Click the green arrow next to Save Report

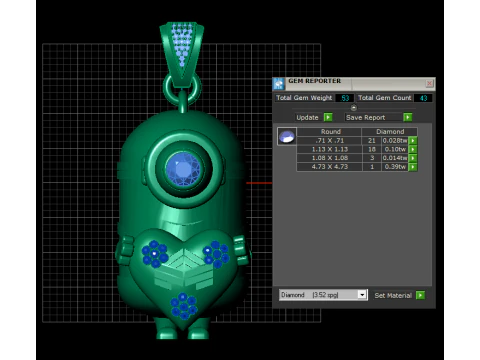pos(407,117)
